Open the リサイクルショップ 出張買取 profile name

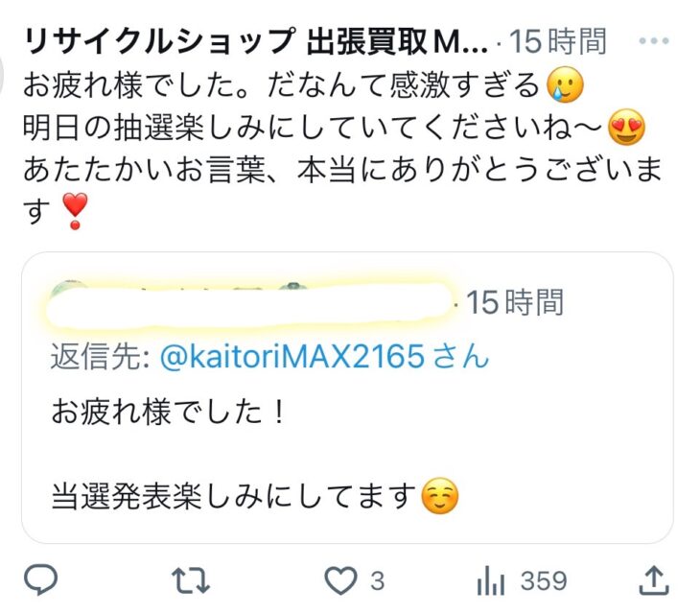point(255,41)
